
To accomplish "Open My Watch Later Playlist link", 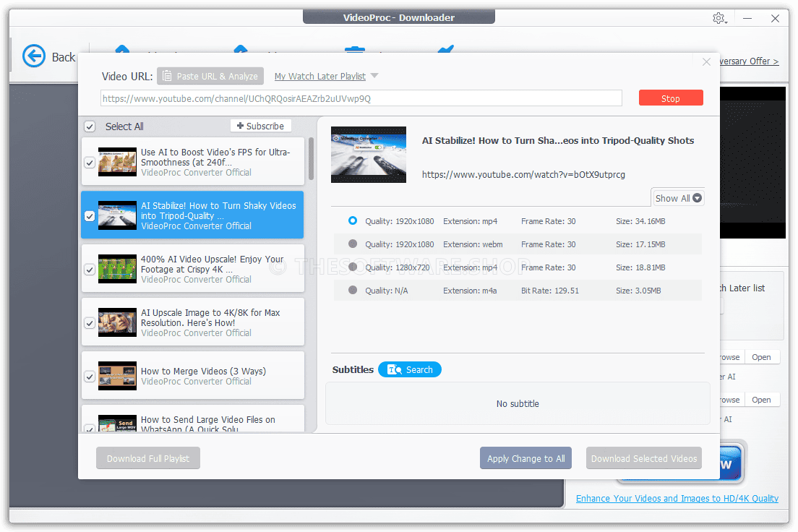I will (320, 77).
